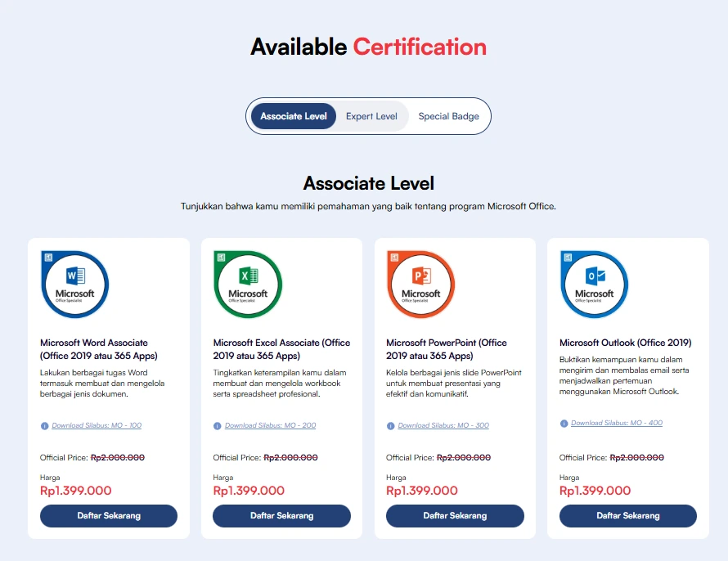Click the info icon beside MO - 200 silabus
The image size is (728, 561).
click(218, 426)
